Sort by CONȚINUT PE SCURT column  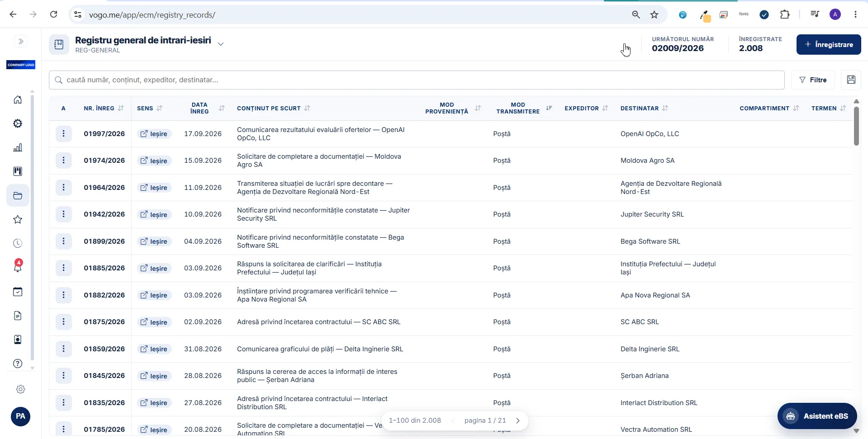click(308, 109)
